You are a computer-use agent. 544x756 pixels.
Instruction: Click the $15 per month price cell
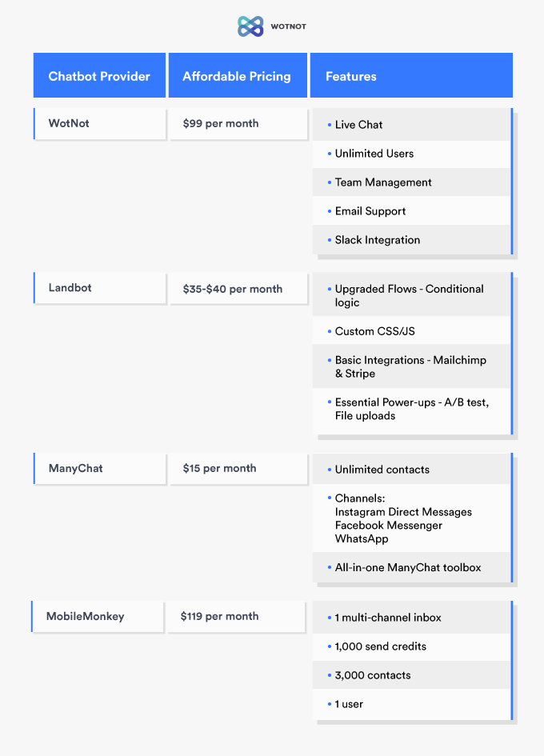point(238,468)
